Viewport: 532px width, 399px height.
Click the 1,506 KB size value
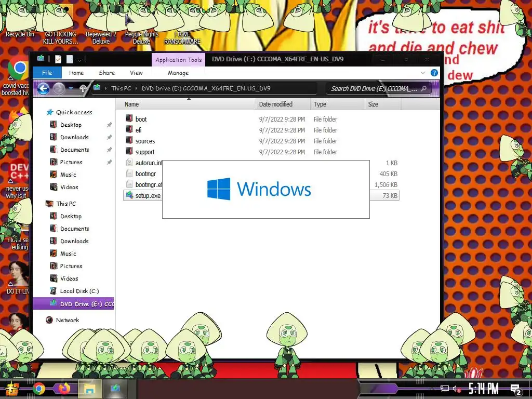(386, 184)
